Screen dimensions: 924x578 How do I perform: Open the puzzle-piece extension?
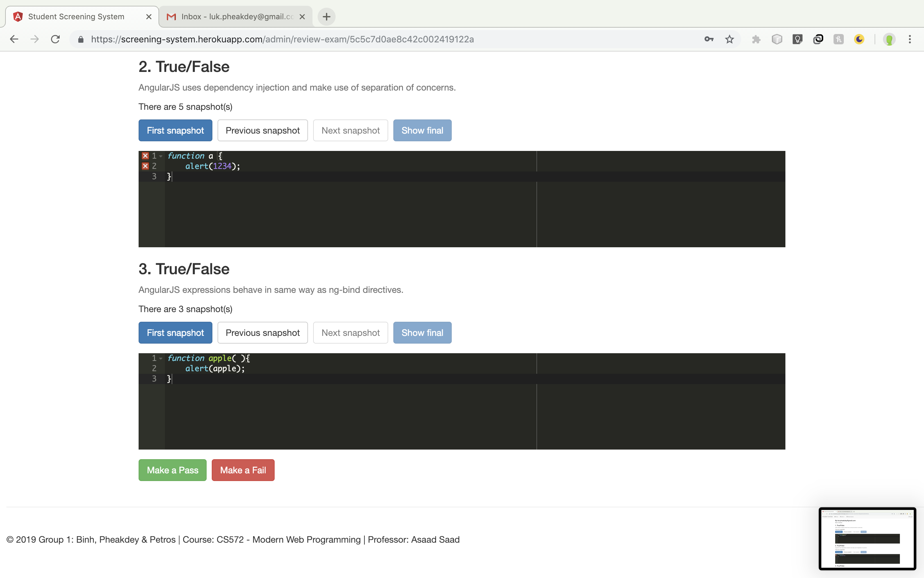pos(756,39)
